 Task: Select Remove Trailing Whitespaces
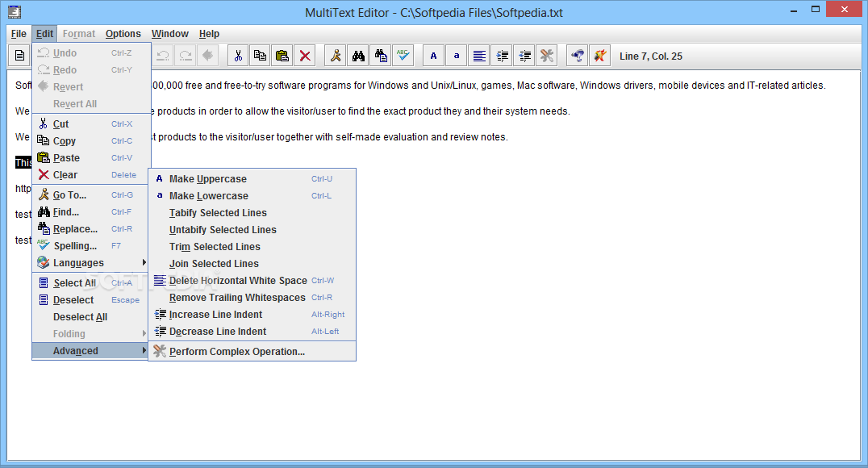tap(252, 298)
